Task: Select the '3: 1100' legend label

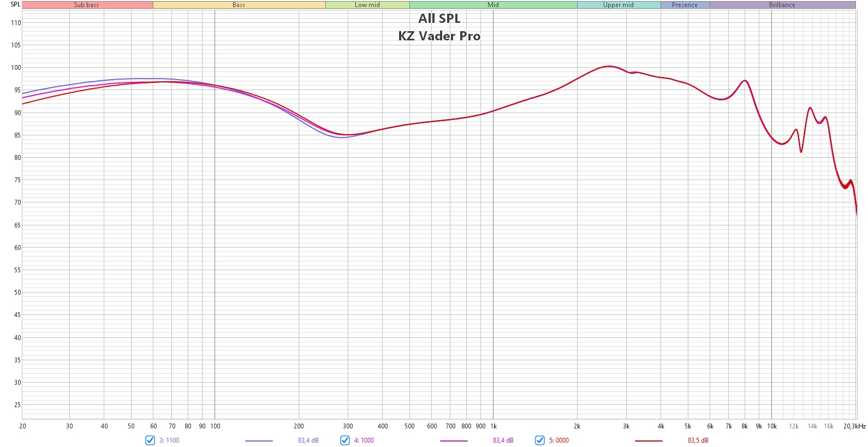Action: 169,440
